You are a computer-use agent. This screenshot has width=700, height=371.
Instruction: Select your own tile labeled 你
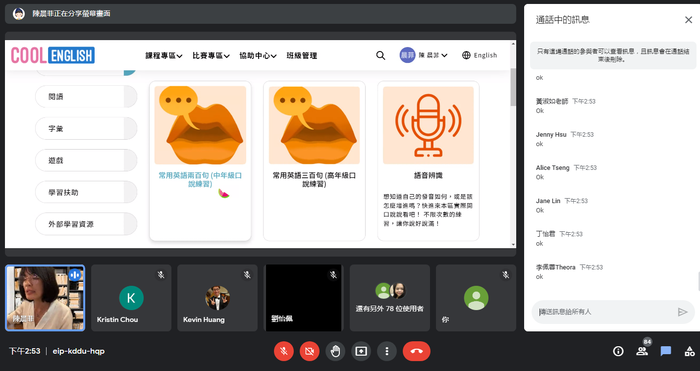click(476, 298)
